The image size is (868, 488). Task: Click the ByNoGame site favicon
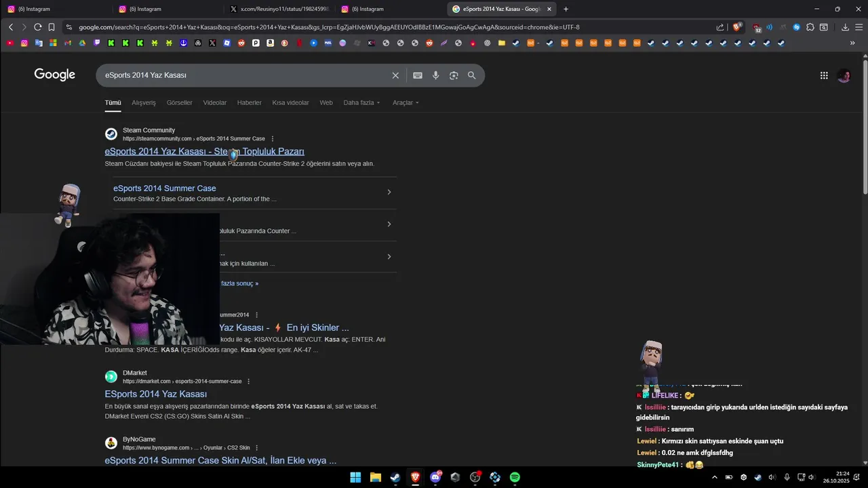(111, 443)
